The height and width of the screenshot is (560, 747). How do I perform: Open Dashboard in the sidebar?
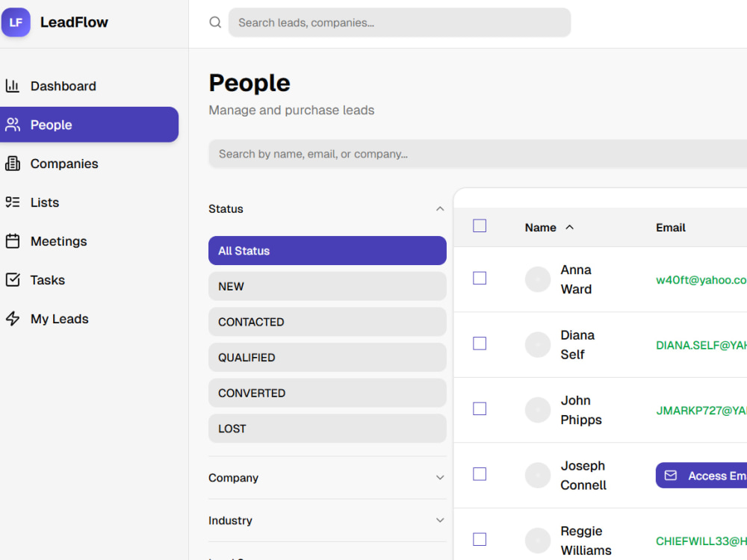[89, 86]
